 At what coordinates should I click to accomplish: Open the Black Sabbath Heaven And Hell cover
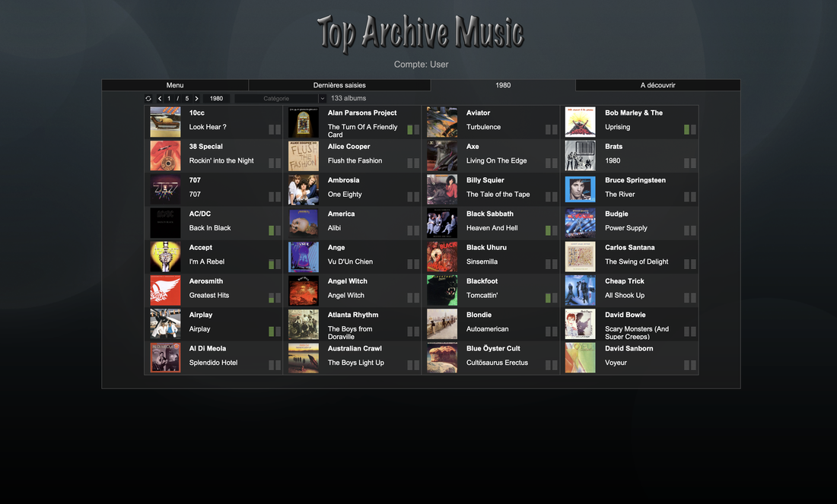pos(442,223)
